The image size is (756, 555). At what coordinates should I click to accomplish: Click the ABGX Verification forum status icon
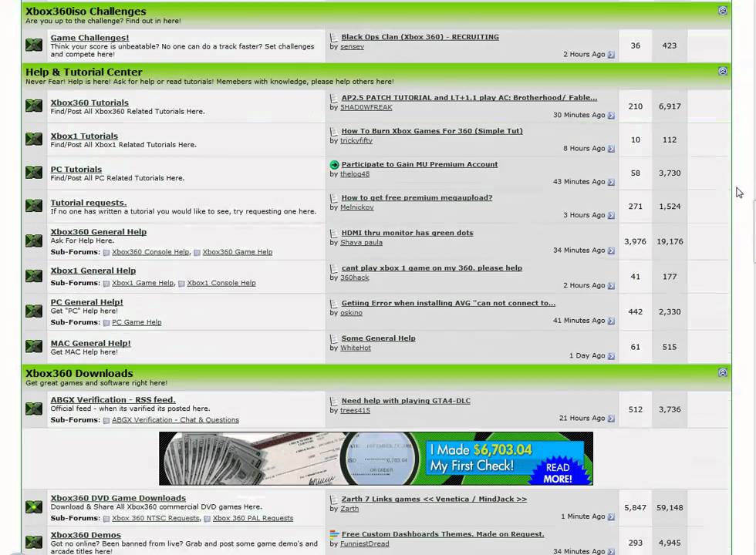click(x=34, y=409)
